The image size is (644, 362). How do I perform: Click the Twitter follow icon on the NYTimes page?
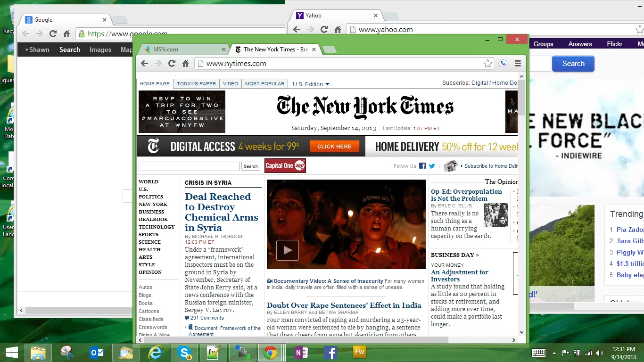(x=432, y=166)
